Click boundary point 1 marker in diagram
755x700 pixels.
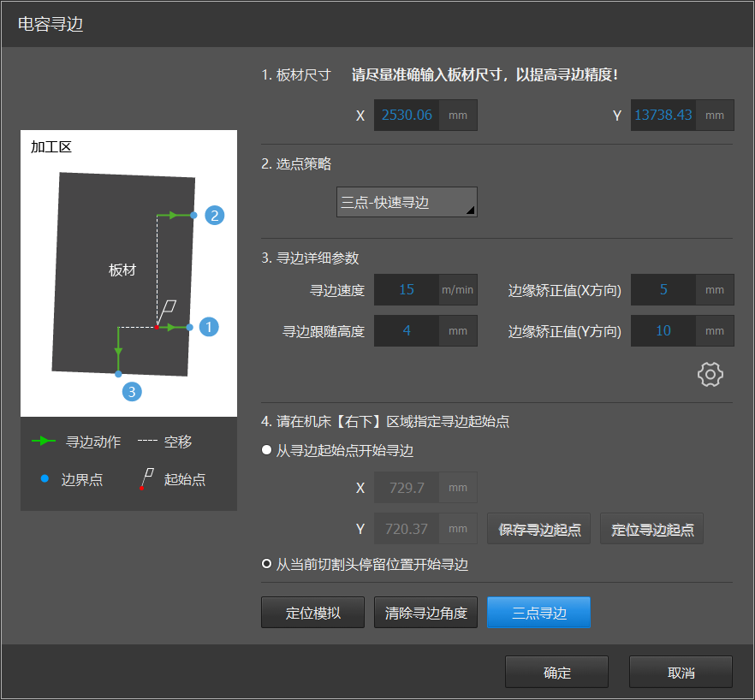coord(209,326)
